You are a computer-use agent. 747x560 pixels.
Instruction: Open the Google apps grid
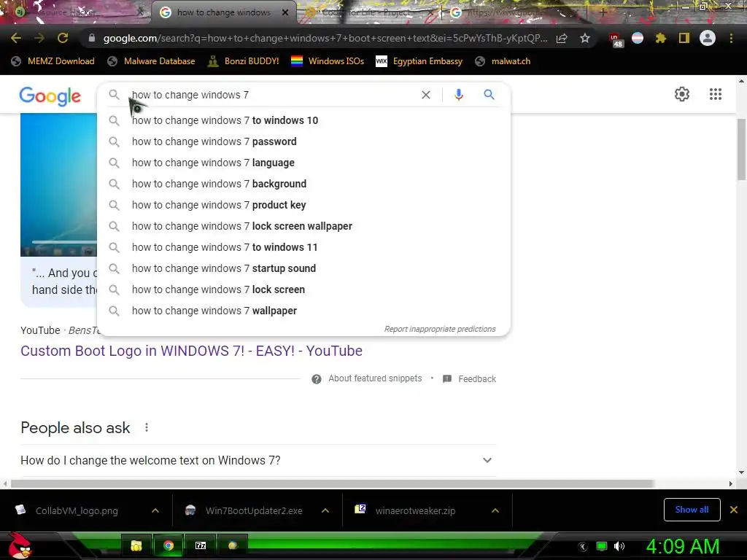[715, 94]
